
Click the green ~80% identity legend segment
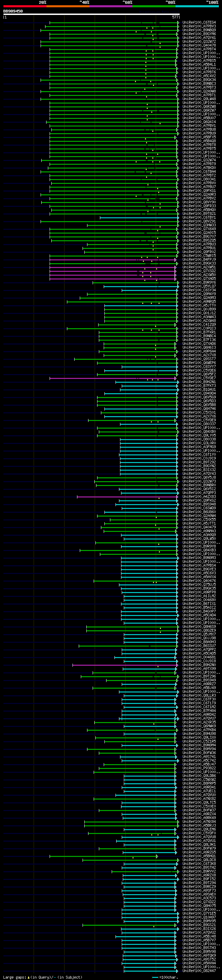click(x=154, y=7)
